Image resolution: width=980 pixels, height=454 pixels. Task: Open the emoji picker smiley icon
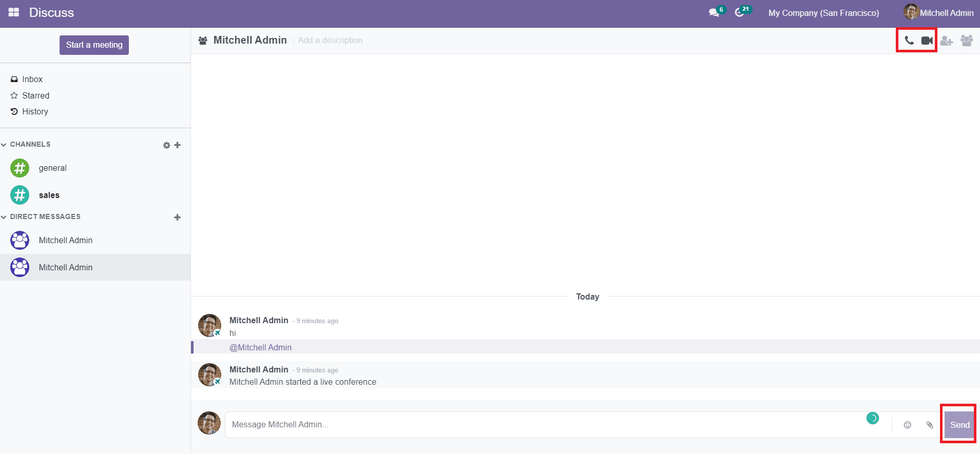pyautogui.click(x=908, y=425)
